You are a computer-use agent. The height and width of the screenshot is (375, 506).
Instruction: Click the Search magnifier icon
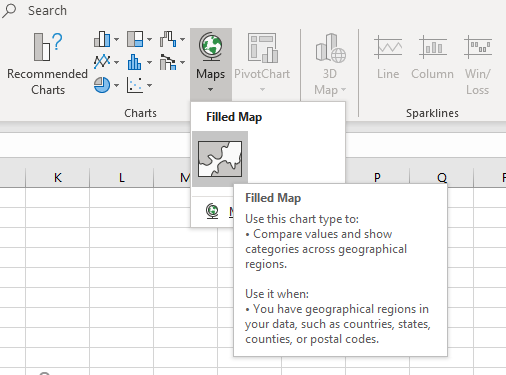coord(9,10)
